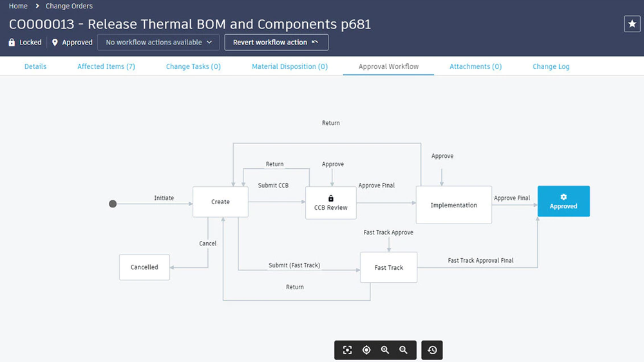
Task: Click the lock icon in CCB Review node
Action: pyautogui.click(x=331, y=198)
